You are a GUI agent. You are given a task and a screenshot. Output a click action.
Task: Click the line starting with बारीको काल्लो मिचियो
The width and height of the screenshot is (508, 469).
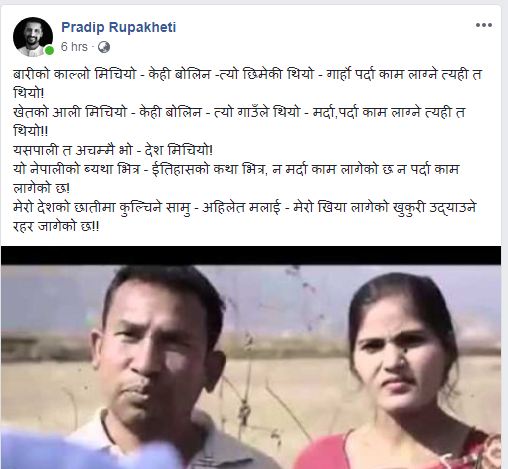coord(247,74)
